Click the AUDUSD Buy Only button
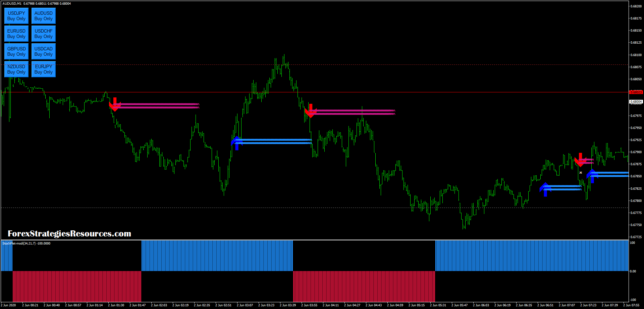The image size is (644, 309). pyautogui.click(x=43, y=16)
